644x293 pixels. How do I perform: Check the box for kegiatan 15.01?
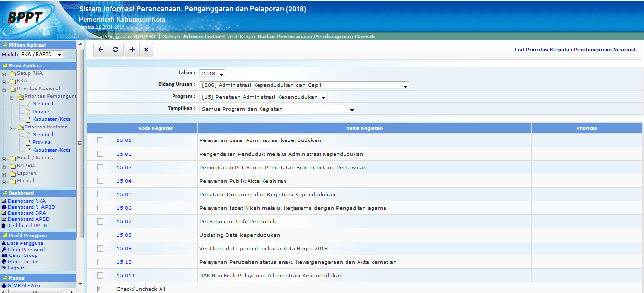100,140
